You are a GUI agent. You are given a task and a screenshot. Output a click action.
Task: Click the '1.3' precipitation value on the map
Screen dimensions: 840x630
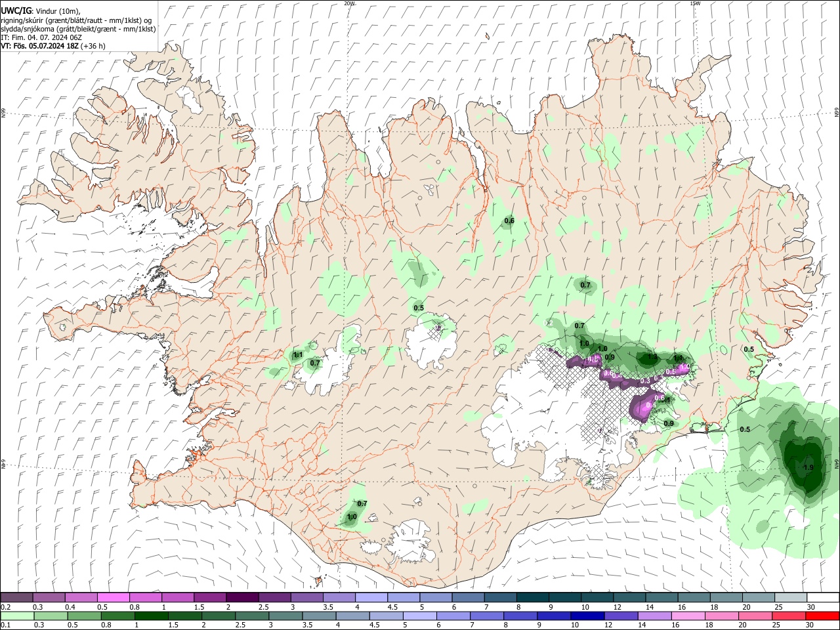click(652, 358)
